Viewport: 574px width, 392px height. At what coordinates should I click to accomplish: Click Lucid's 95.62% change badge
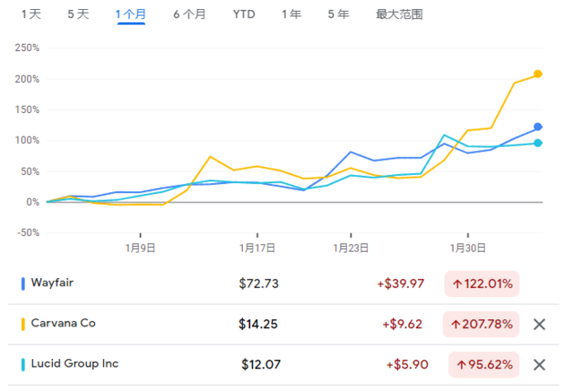(x=482, y=365)
